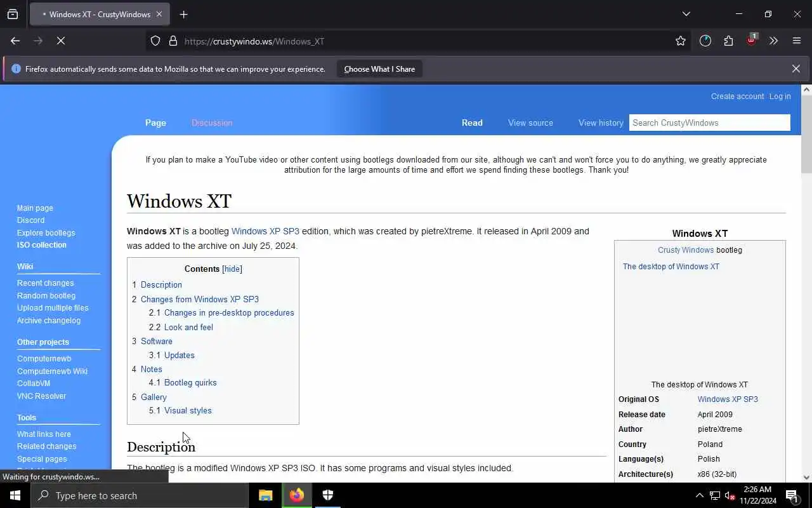
Task: Open the Firefox application menu
Action: pyautogui.click(x=797, y=41)
